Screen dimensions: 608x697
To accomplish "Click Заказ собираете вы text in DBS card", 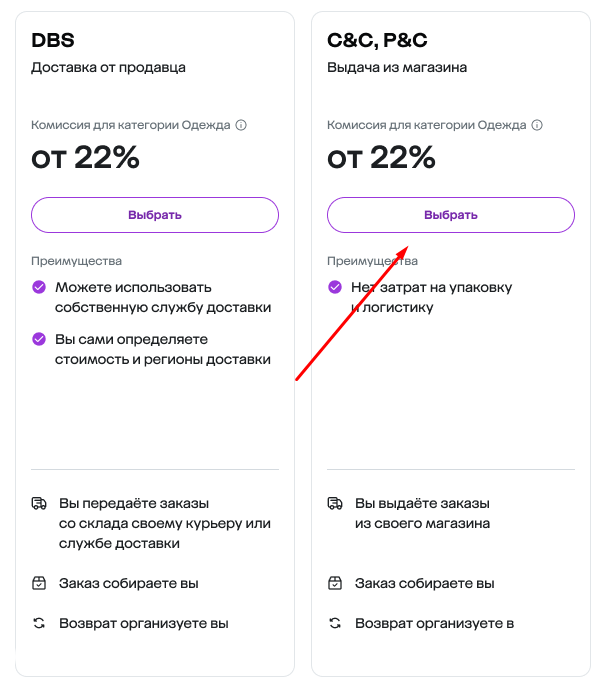I will point(129,583).
